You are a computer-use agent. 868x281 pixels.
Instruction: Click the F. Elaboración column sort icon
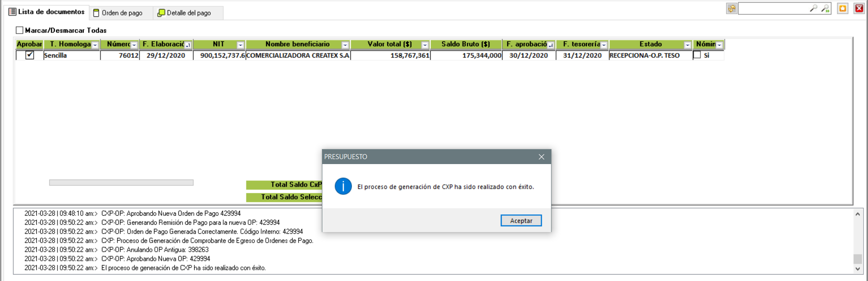click(188, 45)
